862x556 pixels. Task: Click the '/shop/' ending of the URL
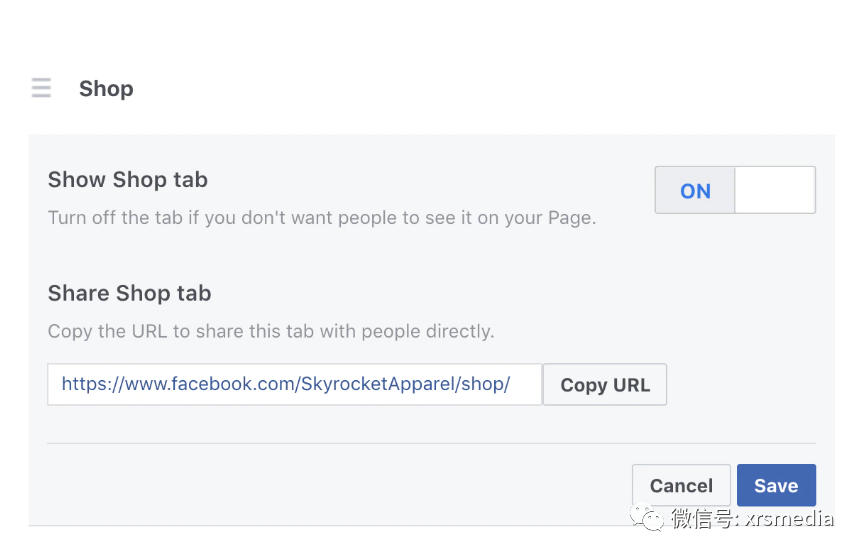pyautogui.click(x=484, y=384)
